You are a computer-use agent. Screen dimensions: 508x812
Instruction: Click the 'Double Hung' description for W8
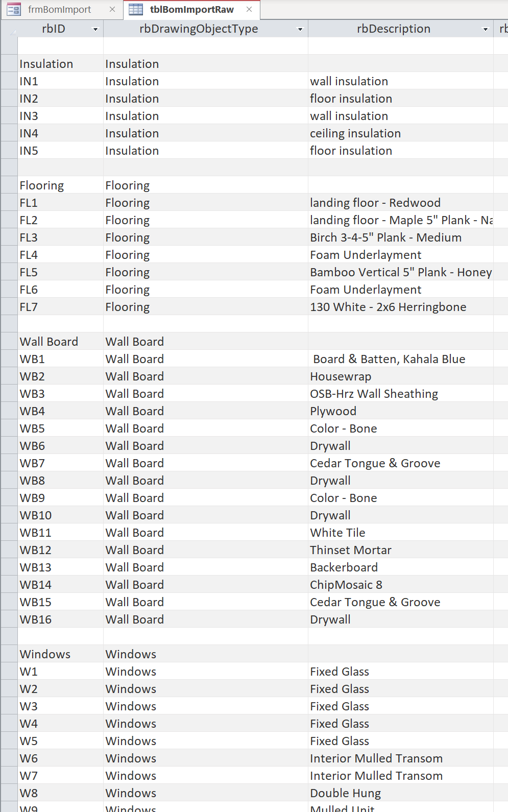(345, 793)
